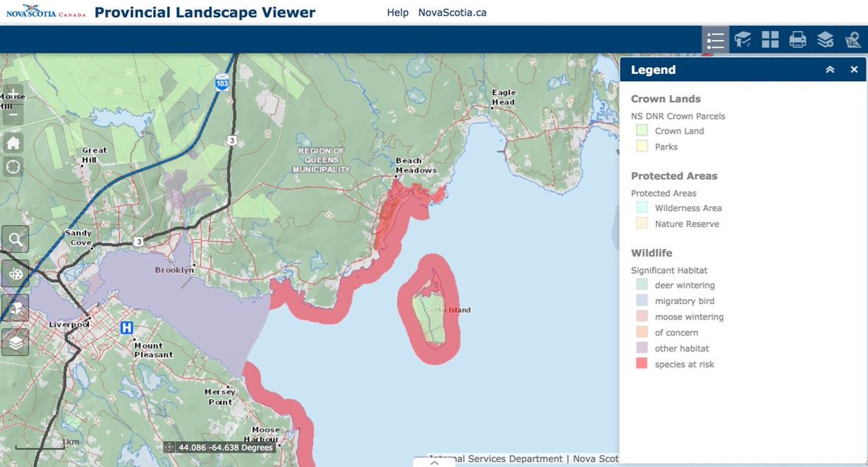Return to the default map extent home button
The width and height of the screenshot is (868, 467).
point(14,142)
